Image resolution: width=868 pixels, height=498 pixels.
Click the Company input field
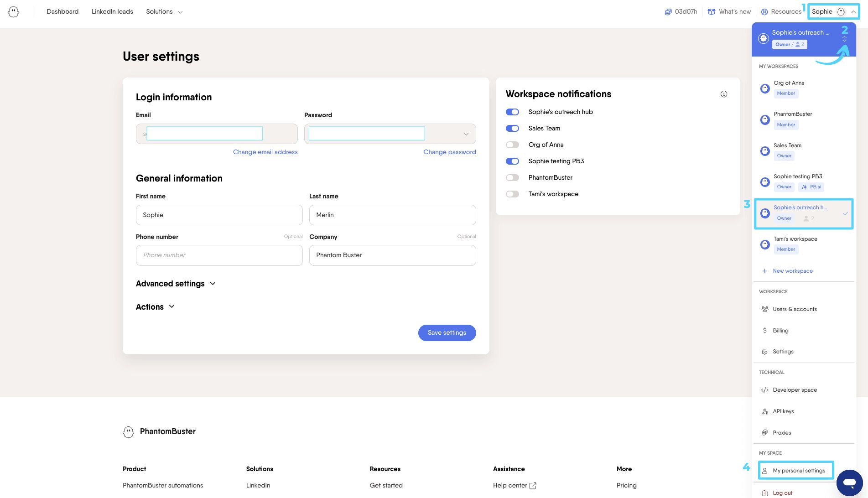click(393, 255)
